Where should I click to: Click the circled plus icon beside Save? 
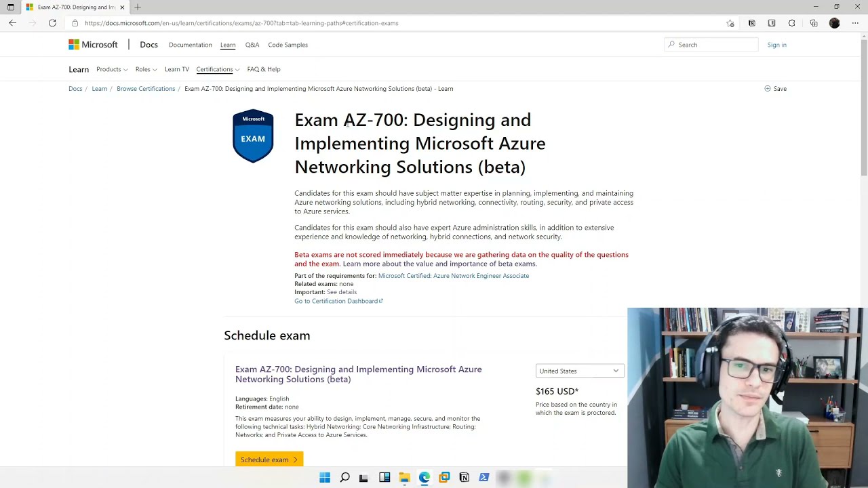tap(768, 88)
